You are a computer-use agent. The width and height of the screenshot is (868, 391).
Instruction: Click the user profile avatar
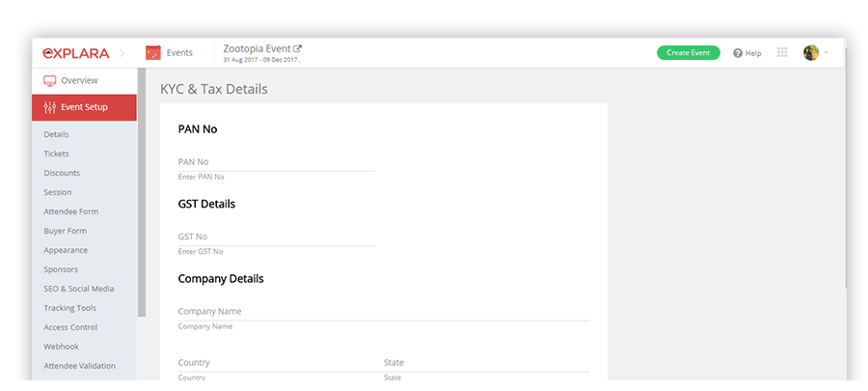click(x=811, y=53)
